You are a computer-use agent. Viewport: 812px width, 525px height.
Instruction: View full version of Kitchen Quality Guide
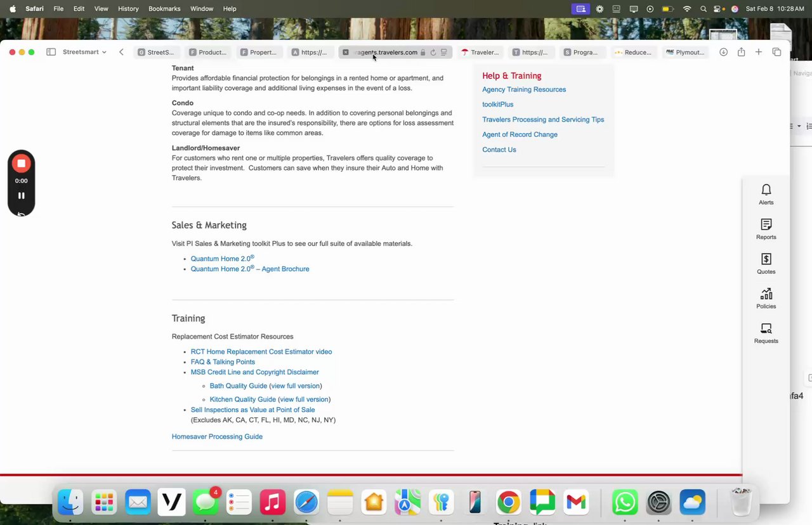(x=304, y=399)
